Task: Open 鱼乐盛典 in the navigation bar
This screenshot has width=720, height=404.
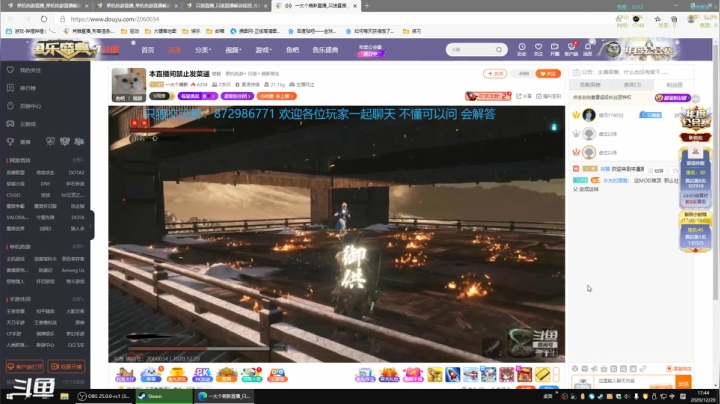Action: click(325, 50)
